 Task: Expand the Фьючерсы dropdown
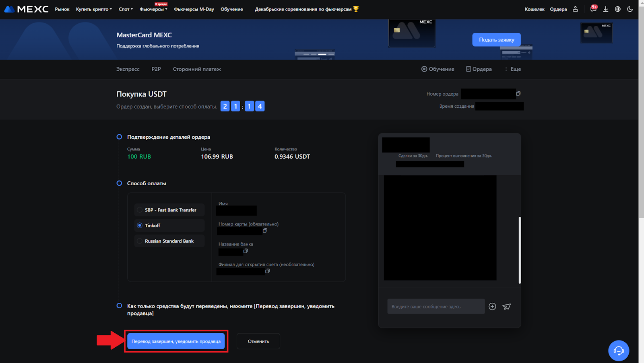click(153, 9)
